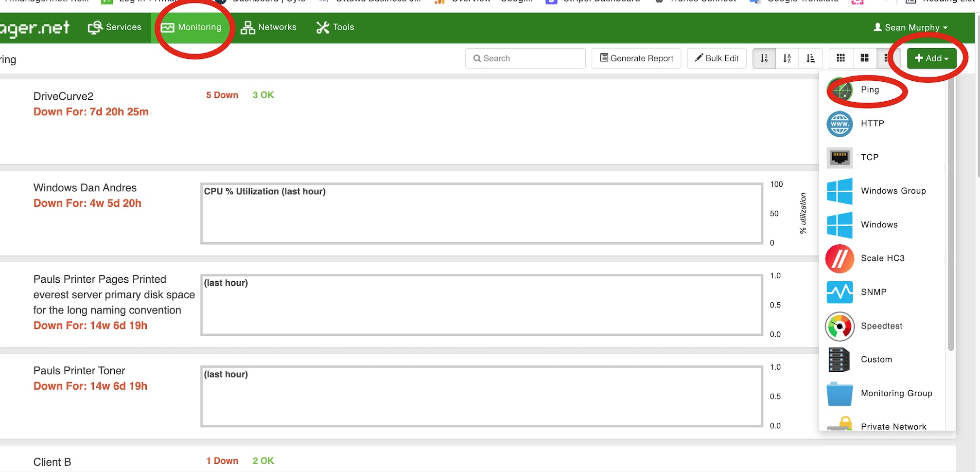Choose the HTTP monitor type
980x472 pixels.
tap(872, 123)
